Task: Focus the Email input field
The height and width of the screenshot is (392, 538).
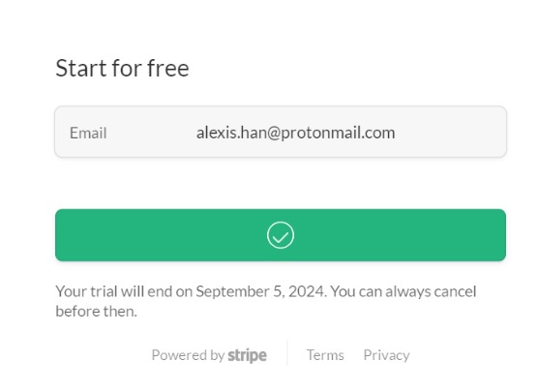Action: (x=281, y=133)
